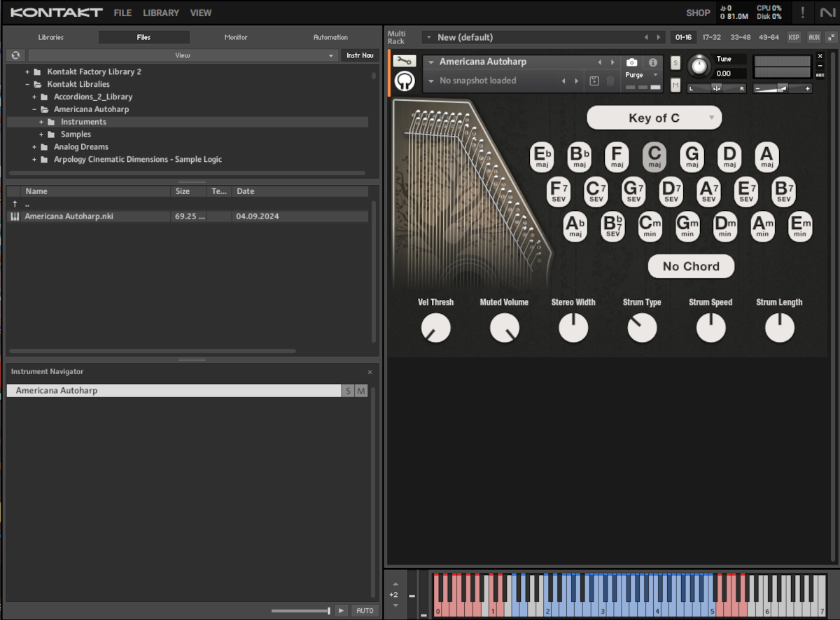Shift keyboard octave up arrow
Screen dimensions: 840x620
[395, 583]
